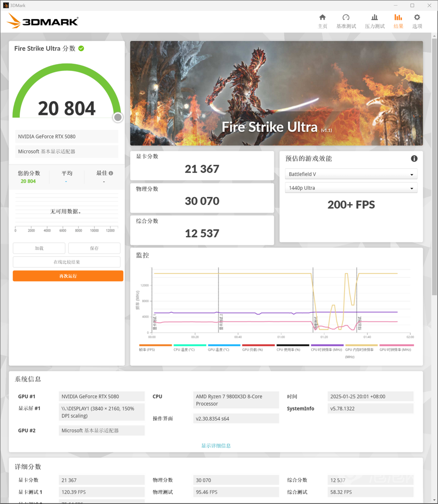Expand 显示详细信息 system details

coord(216,446)
